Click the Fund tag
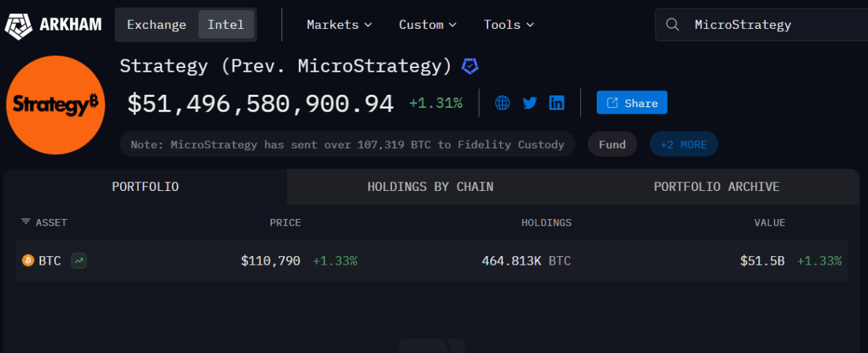Screen dimensions: 868x353 612,145
